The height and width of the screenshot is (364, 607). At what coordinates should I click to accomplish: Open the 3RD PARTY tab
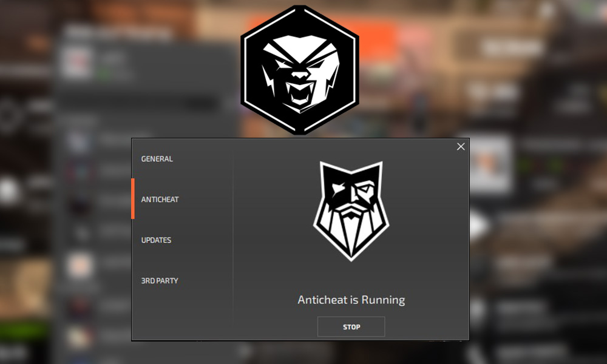pos(160,281)
